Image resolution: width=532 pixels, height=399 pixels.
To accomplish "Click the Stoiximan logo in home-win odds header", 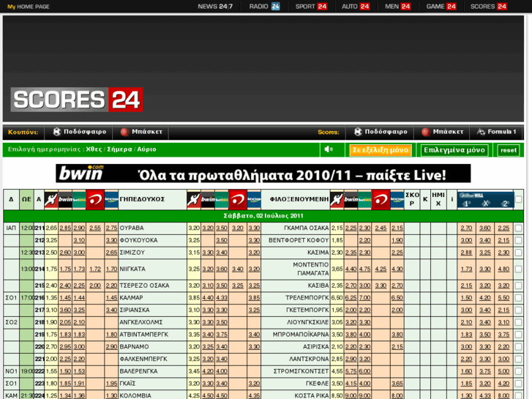I will 51,199.
